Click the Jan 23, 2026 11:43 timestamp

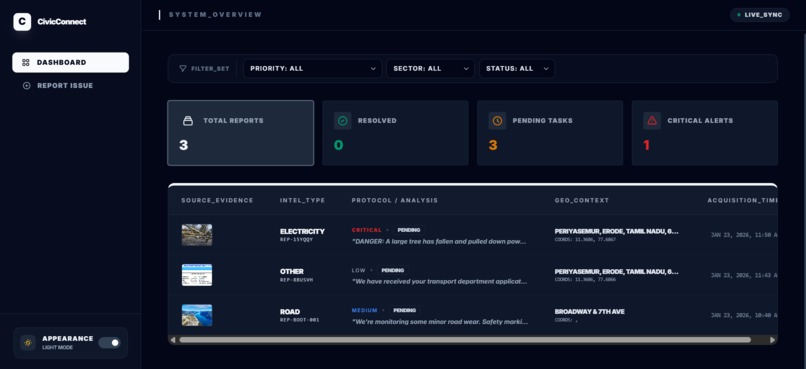[744, 275]
